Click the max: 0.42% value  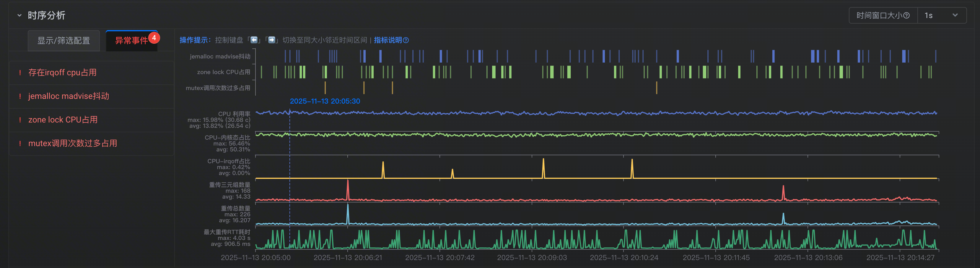point(234,167)
